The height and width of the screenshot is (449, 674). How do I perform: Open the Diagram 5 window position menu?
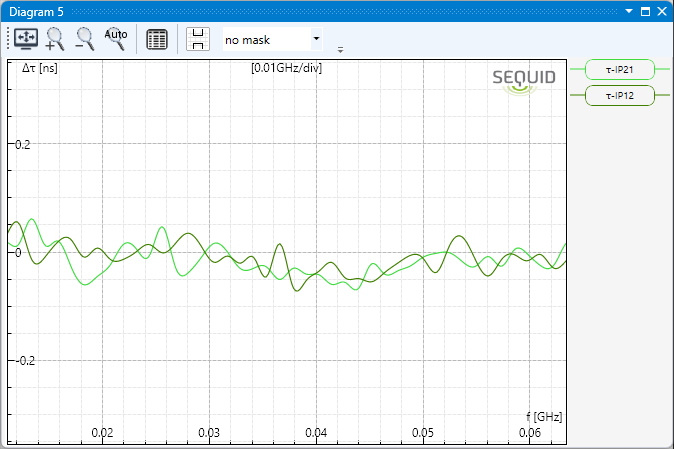(629, 10)
